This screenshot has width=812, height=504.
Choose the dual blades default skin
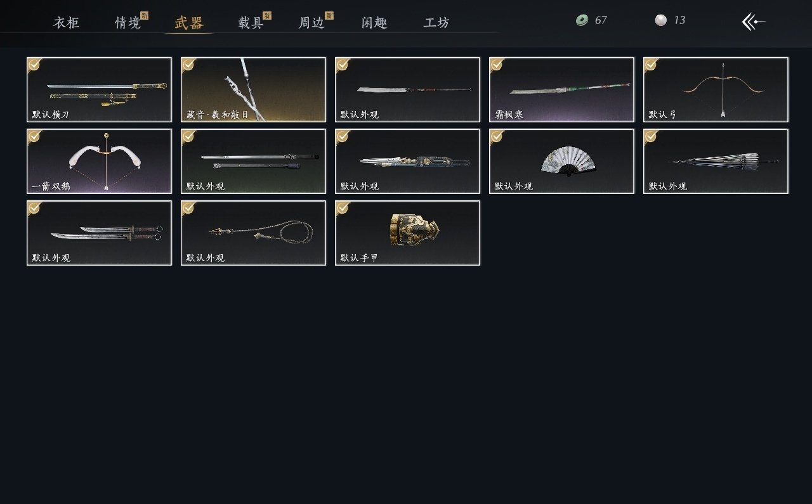[x=99, y=233]
